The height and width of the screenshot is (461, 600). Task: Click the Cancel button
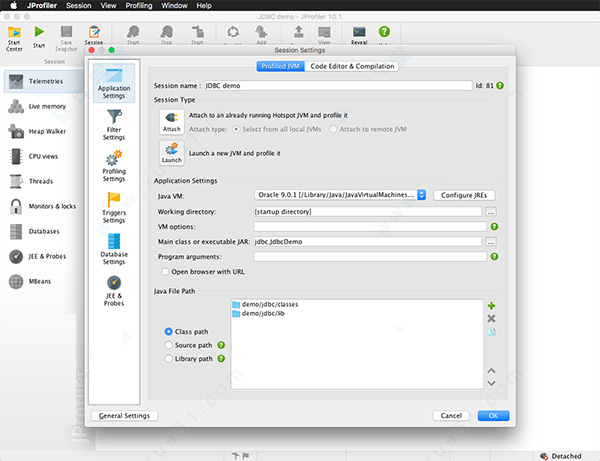click(x=451, y=416)
